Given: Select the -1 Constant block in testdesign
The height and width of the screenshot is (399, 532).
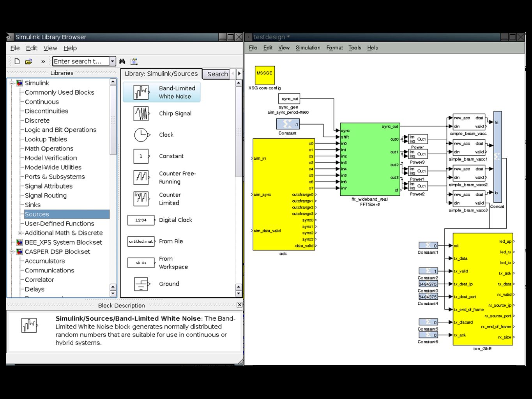Looking at the screenshot, I should (288, 124).
